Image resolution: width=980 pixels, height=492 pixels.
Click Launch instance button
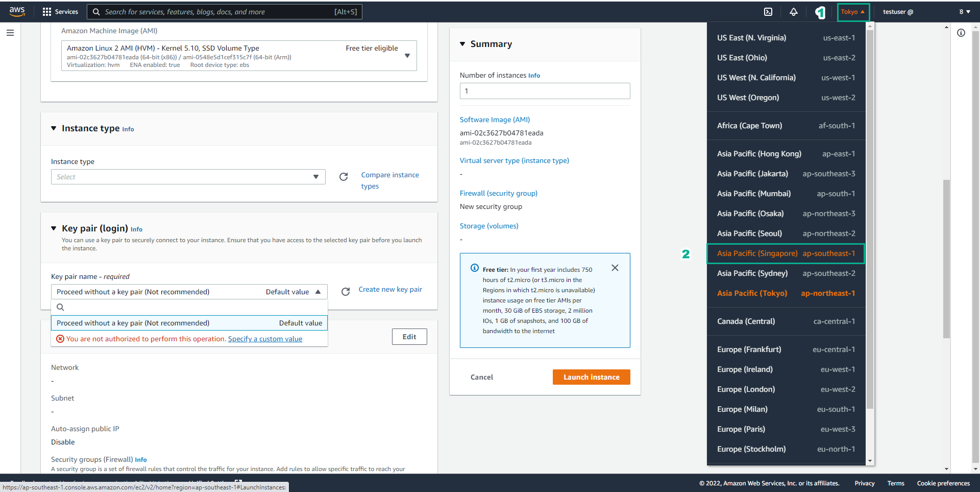coord(592,377)
